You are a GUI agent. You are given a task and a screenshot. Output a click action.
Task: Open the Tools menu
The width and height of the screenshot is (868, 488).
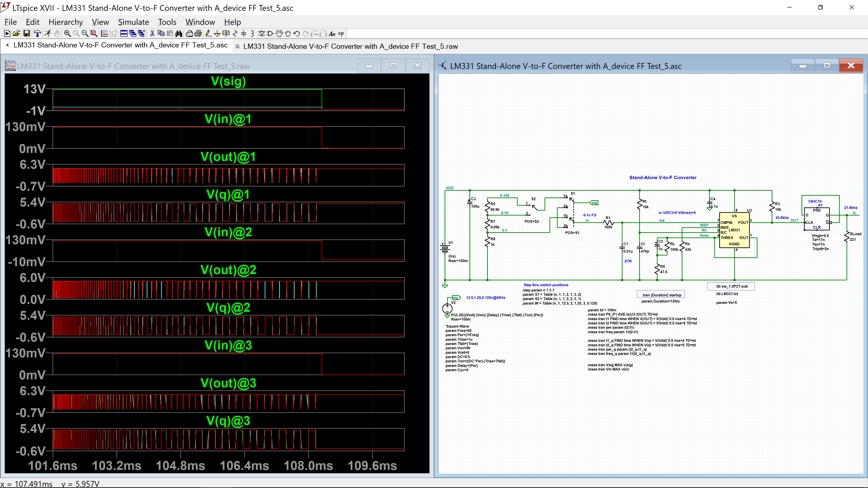point(167,22)
